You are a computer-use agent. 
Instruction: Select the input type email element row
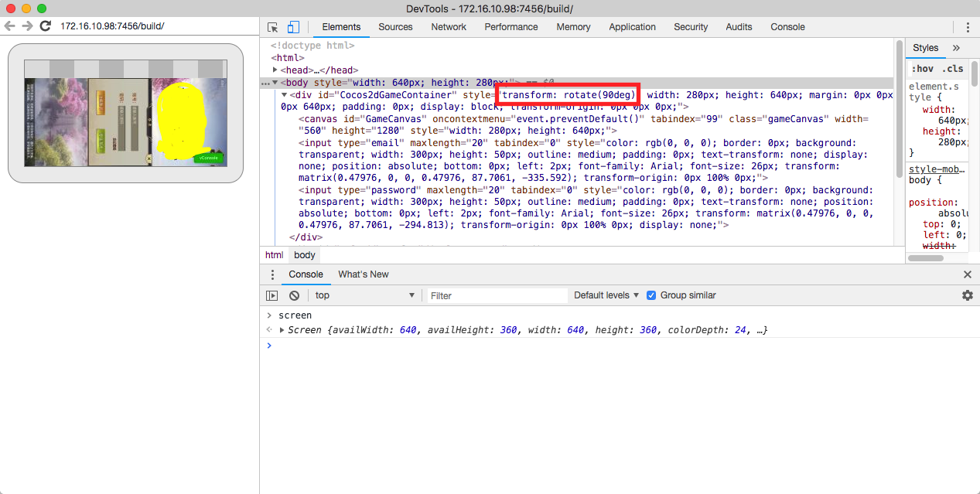[584, 160]
